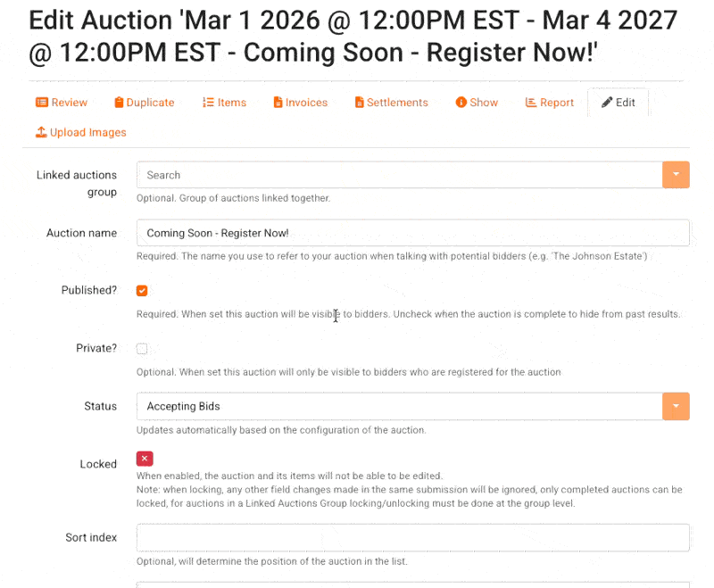Viewport: 714px width, 588px height.
Task: Click the Auction name text field
Action: pyautogui.click(x=412, y=233)
